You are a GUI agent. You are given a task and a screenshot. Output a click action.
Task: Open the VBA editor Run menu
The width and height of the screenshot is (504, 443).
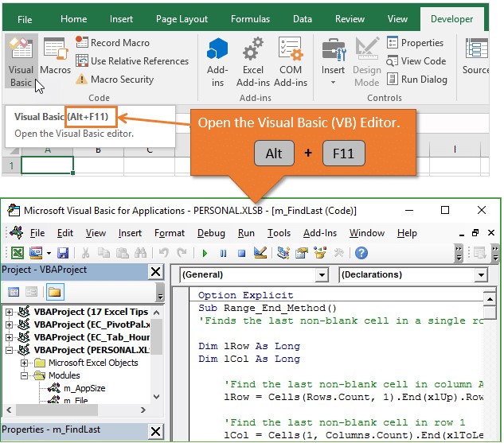point(246,233)
